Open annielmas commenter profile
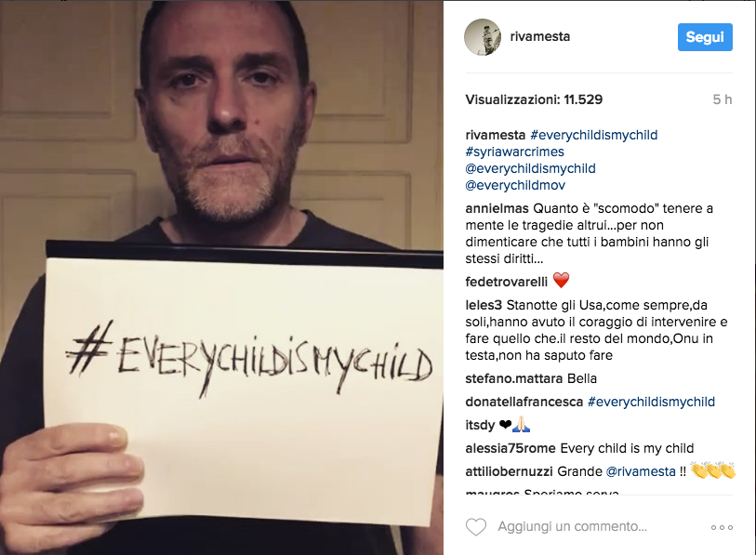Viewport: 756px width, 555px height. pos(497,208)
